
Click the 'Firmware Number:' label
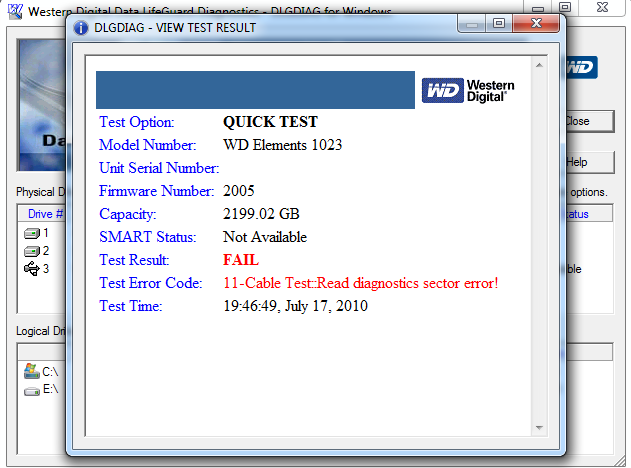tap(157, 191)
